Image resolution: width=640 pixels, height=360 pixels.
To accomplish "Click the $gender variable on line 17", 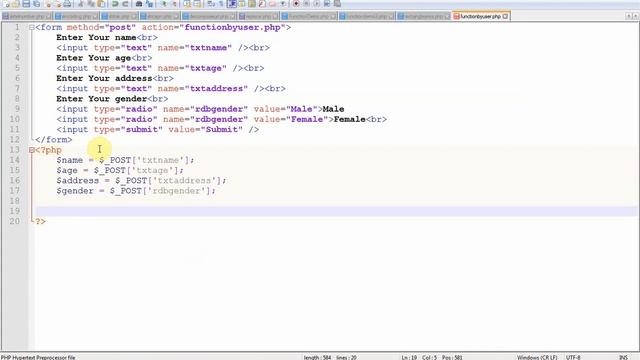I will [x=75, y=191].
